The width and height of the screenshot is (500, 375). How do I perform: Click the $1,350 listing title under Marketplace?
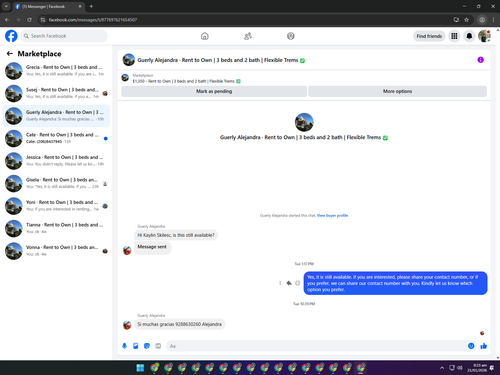[186, 81]
